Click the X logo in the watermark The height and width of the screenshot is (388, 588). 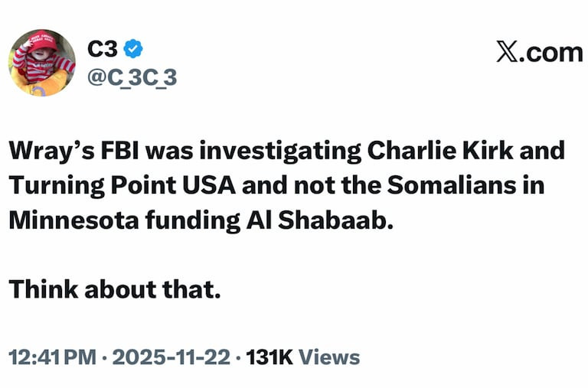(x=507, y=54)
